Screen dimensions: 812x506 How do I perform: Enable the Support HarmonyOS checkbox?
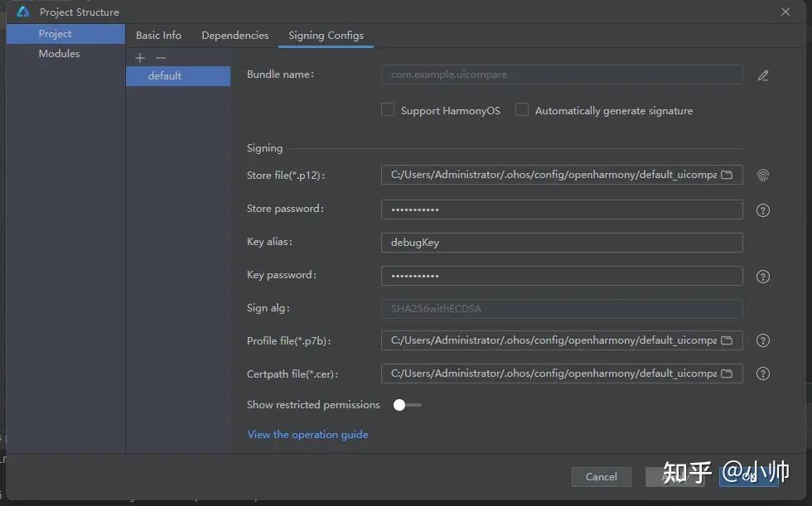coord(387,109)
